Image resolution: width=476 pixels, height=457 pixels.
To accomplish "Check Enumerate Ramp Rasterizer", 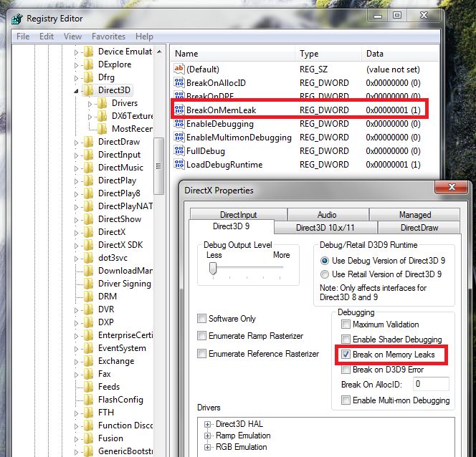I will pos(201,336).
